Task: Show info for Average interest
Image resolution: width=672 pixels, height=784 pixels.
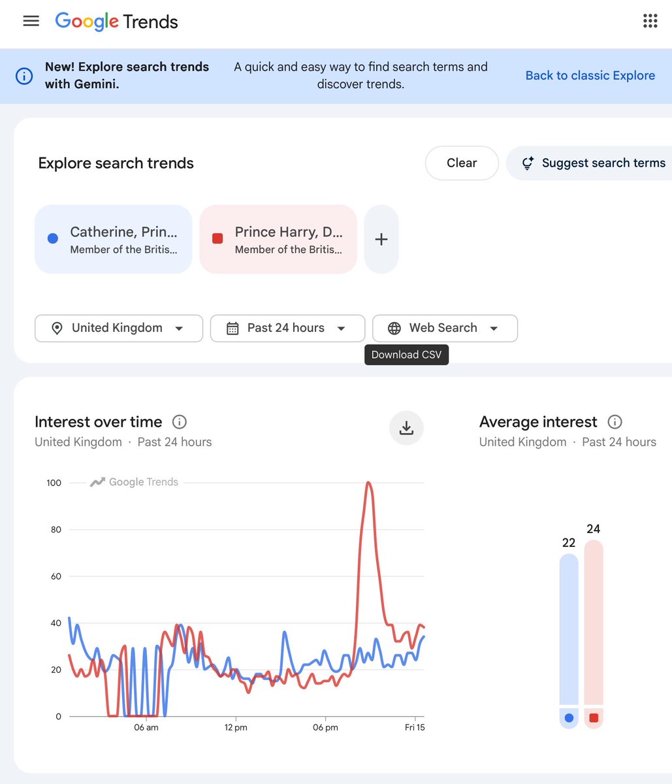Action: pos(615,422)
